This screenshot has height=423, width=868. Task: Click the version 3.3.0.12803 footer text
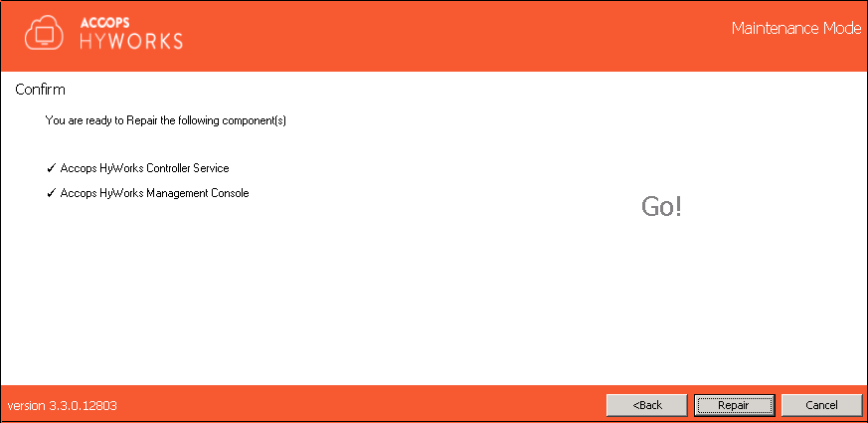point(62,405)
